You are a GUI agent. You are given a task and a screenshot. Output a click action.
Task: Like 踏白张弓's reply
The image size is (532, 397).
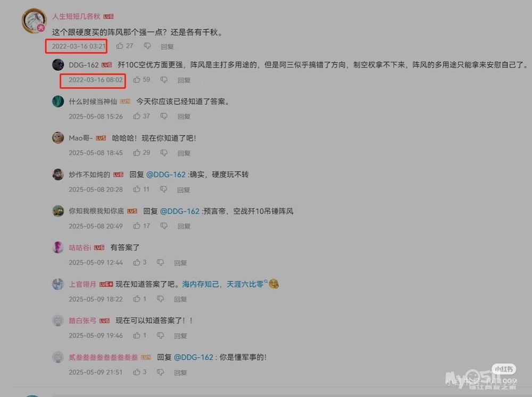click(x=137, y=335)
